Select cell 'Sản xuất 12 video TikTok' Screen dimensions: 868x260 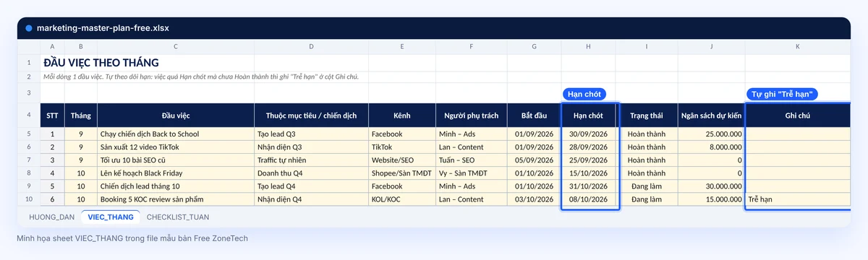176,147
